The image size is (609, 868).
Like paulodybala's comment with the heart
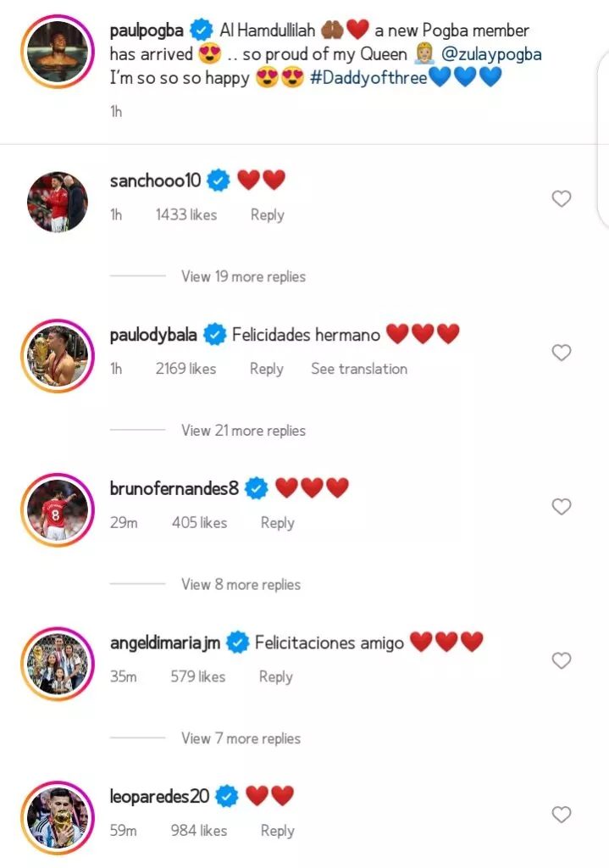click(x=562, y=353)
